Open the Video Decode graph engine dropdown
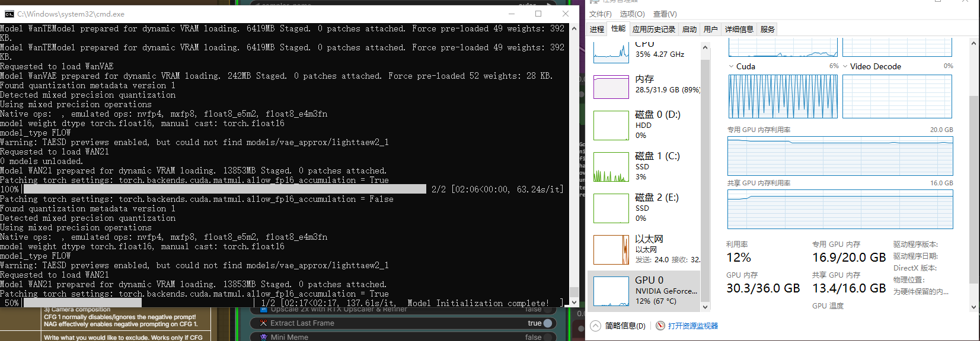Image resolution: width=980 pixels, height=341 pixels. [845, 66]
